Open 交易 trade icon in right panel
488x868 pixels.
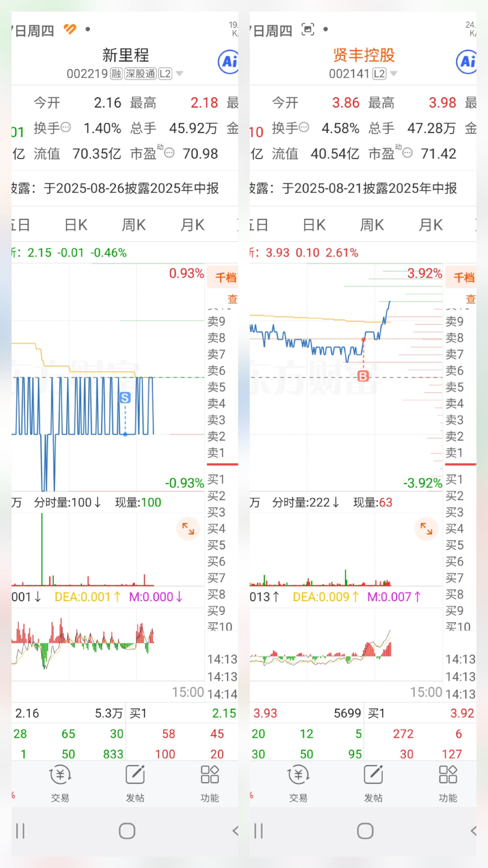[298, 783]
